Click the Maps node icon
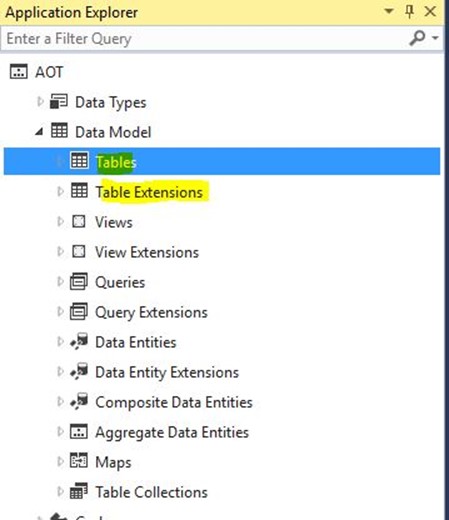The height and width of the screenshot is (520, 449). pos(79,461)
